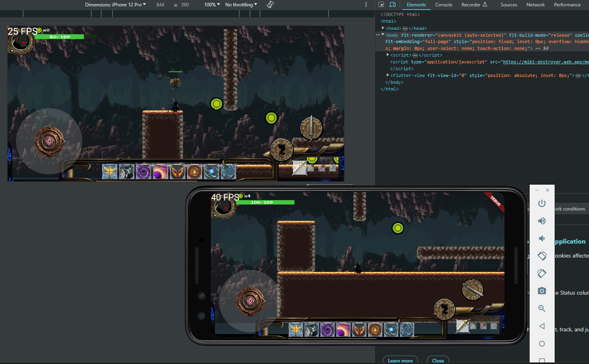Select golden cross skill in browser game

coord(110,172)
